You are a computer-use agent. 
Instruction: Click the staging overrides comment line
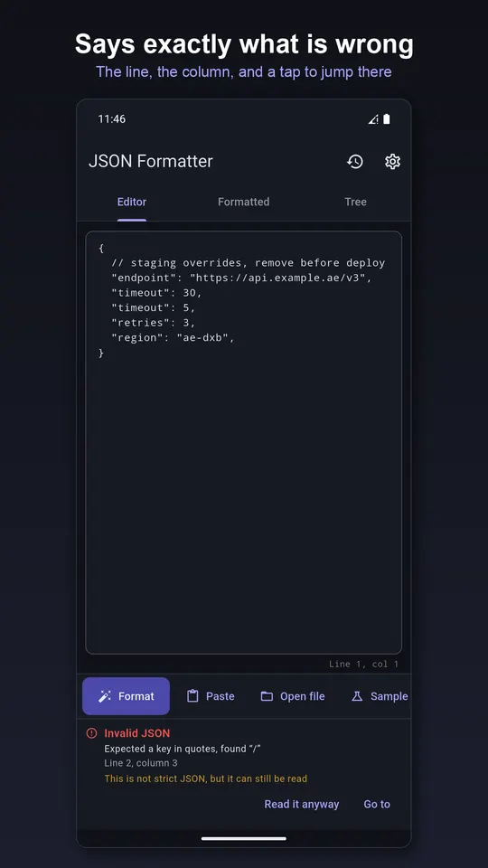tap(248, 263)
